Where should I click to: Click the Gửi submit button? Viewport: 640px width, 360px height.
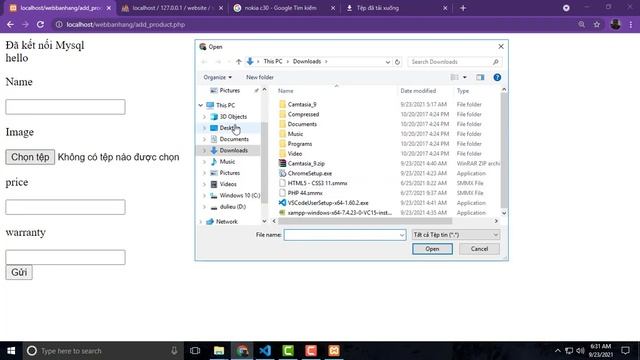19,272
